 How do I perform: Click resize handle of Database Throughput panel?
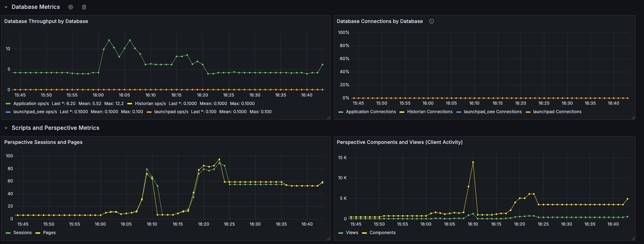tap(328, 118)
